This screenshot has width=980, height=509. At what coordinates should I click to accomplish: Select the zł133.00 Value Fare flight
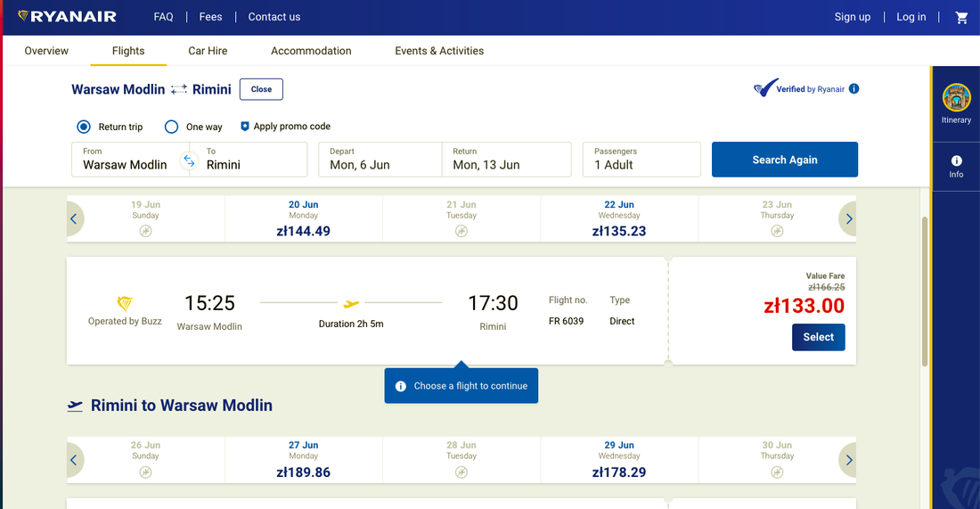(818, 337)
